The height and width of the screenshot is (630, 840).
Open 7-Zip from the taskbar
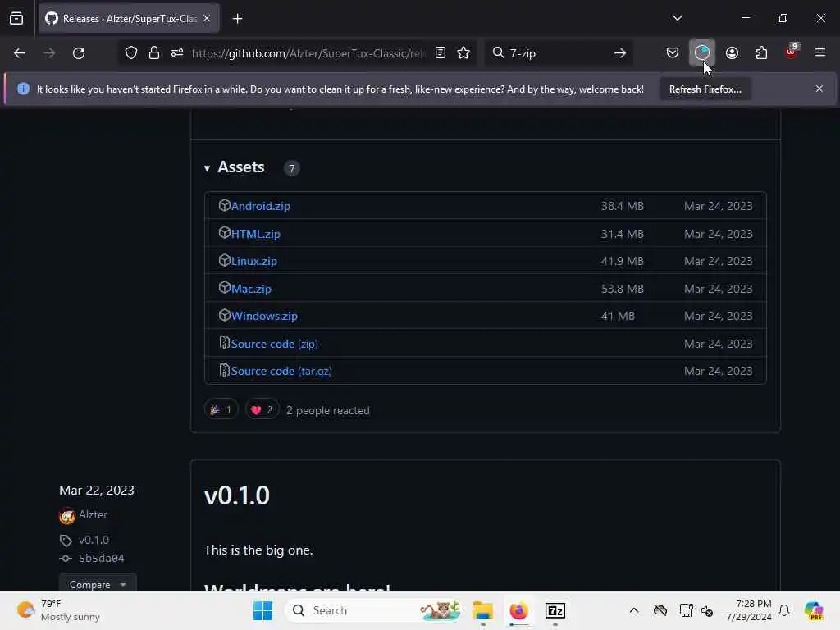[555, 610]
